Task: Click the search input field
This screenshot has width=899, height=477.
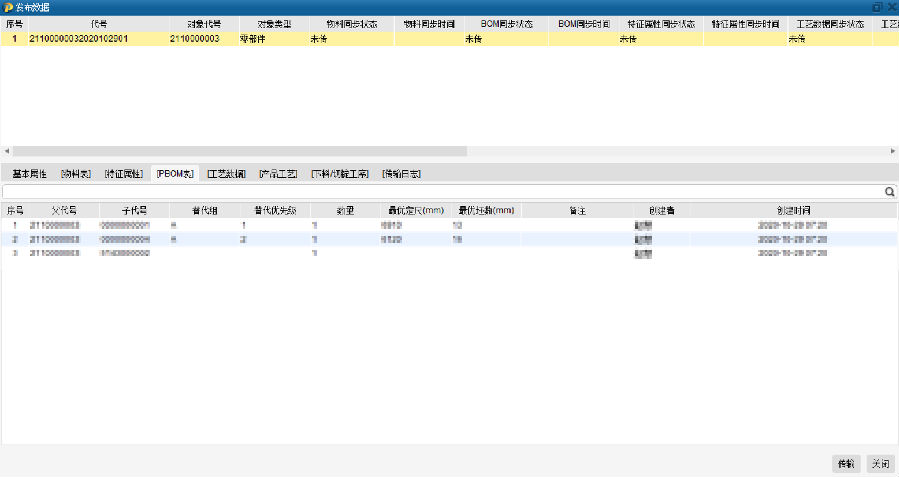Action: [440, 191]
